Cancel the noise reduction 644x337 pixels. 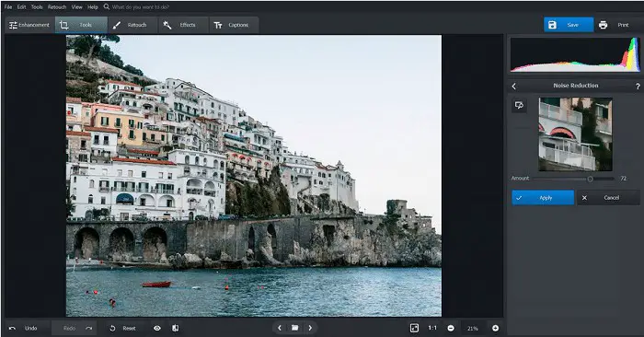[x=608, y=198]
